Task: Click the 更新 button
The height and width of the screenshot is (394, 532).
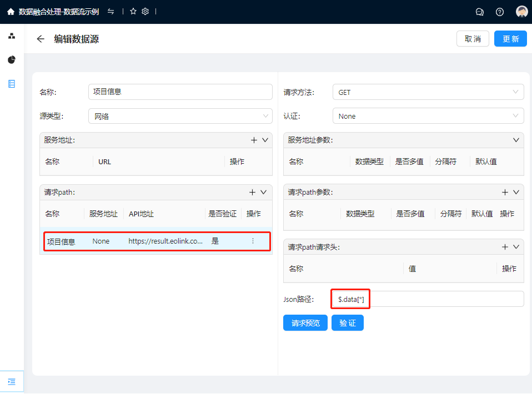Action: point(510,39)
